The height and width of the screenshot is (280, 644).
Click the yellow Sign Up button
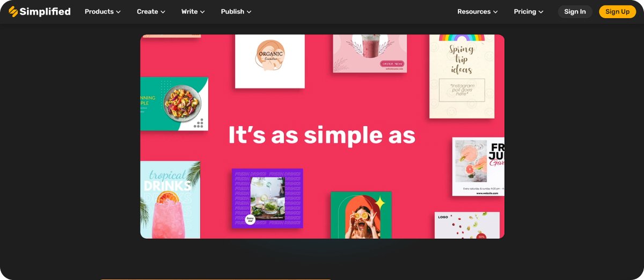coord(617,12)
